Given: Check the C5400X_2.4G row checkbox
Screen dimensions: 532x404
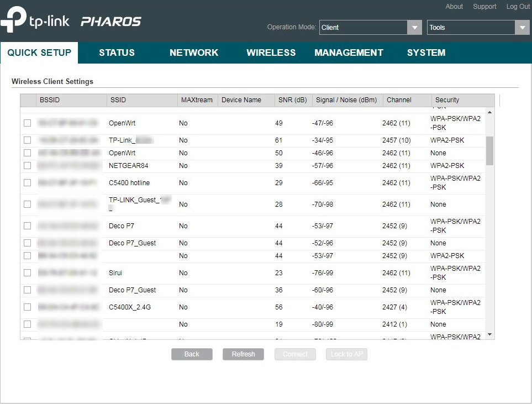Looking at the screenshot, I should tap(27, 307).
